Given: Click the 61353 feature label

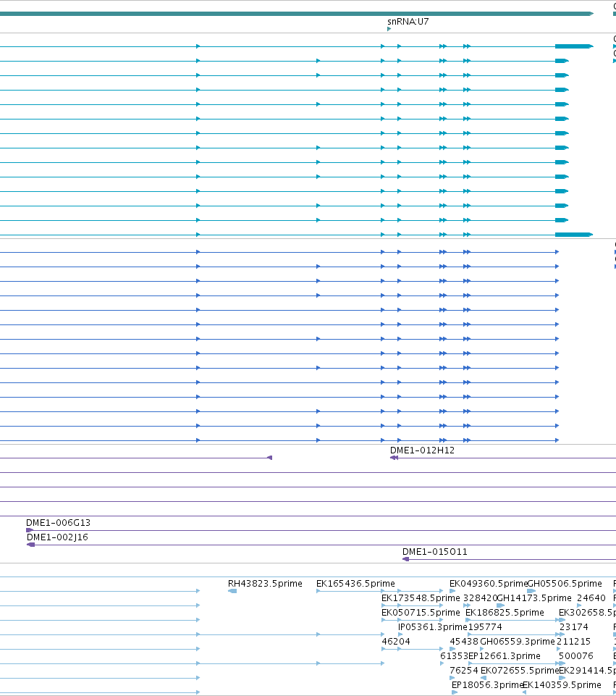Looking at the screenshot, I should click(x=454, y=655).
